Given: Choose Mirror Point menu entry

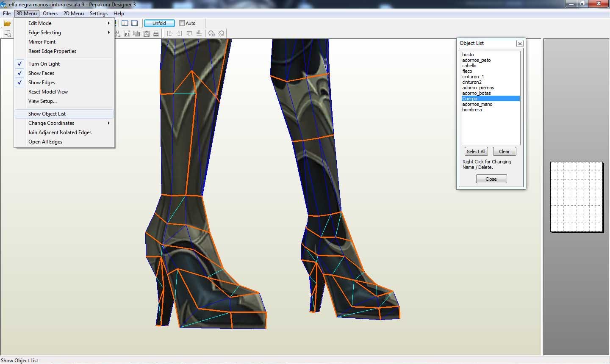Looking at the screenshot, I should 64,42.
